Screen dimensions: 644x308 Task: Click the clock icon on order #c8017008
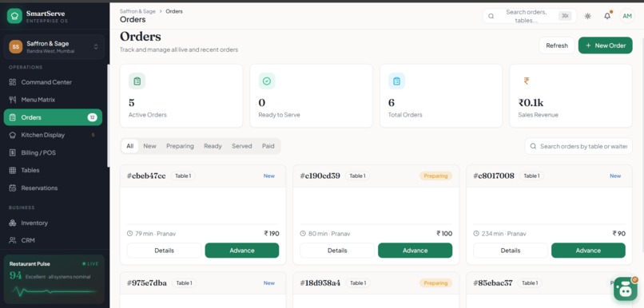476,233
